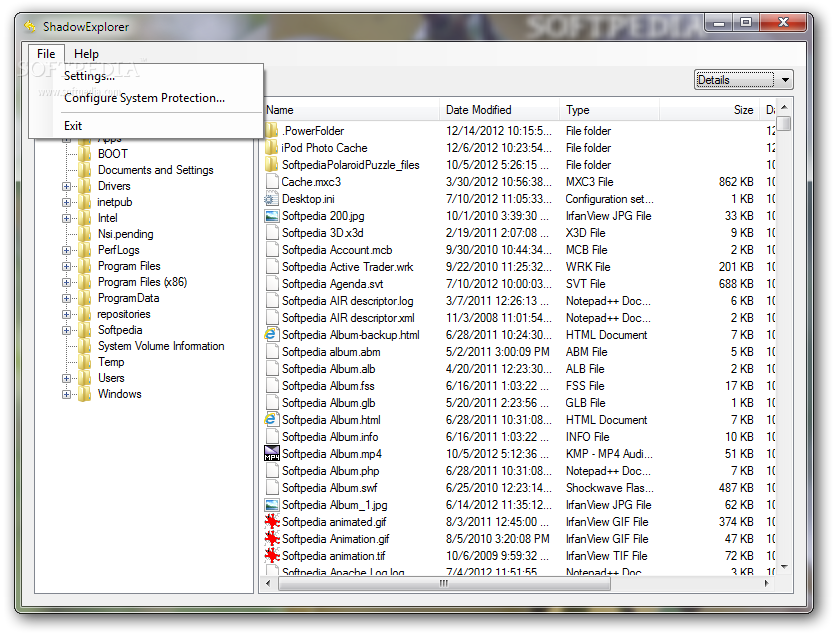Open the Help menu
834x634 pixels.
86,54
